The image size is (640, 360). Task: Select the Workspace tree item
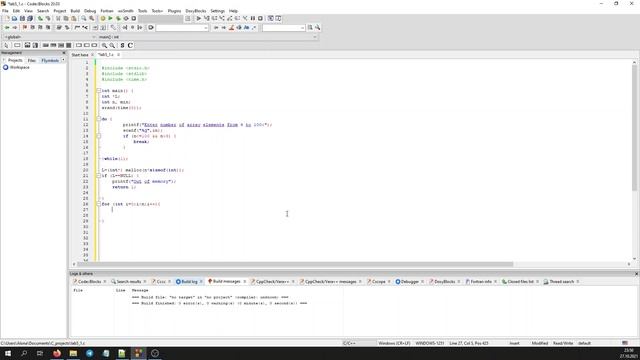coord(20,67)
